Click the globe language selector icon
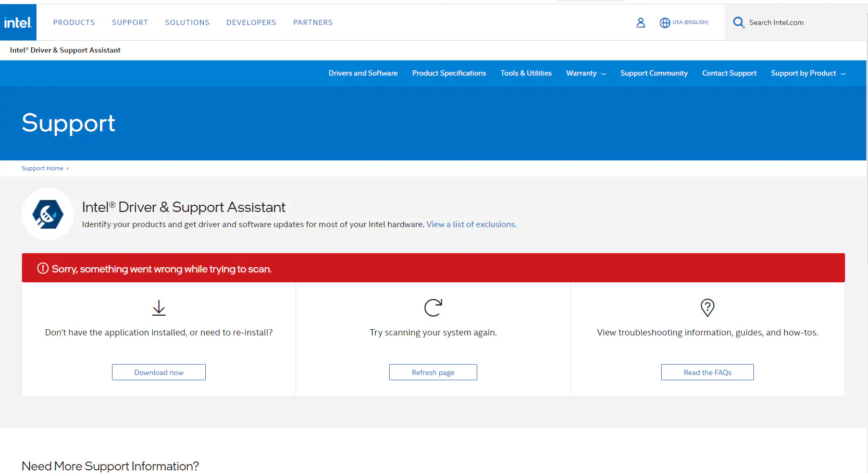868x474 pixels. click(x=665, y=22)
